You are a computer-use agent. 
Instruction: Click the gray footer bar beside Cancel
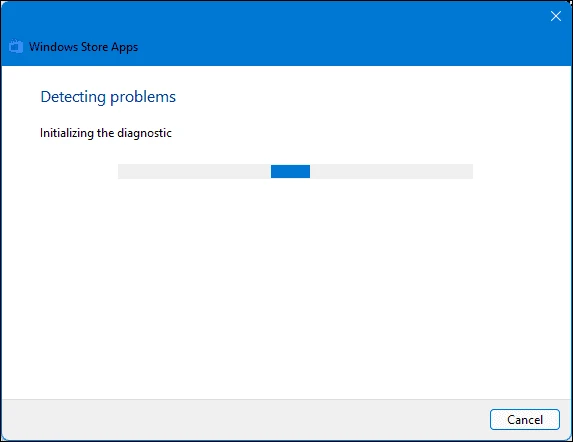[x=245, y=419]
